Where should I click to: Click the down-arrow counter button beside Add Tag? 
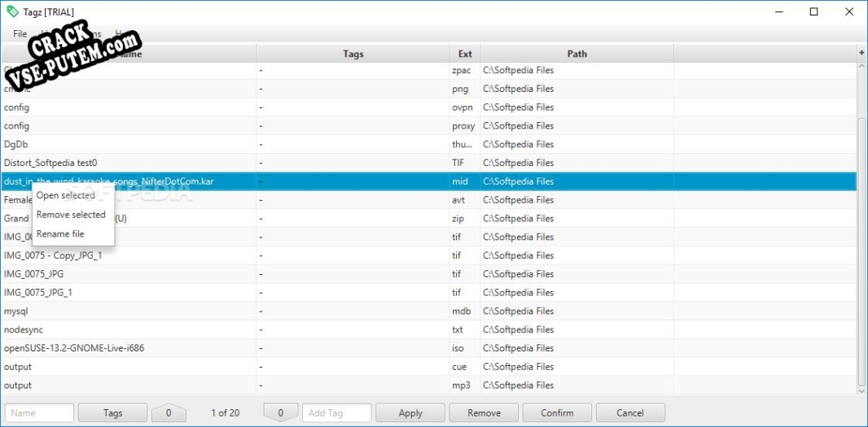point(281,412)
